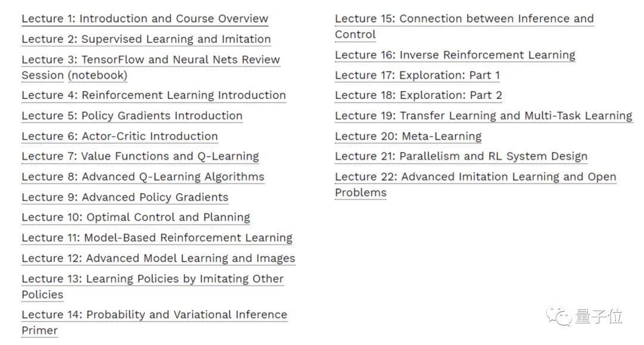Open Lecture 9: Advanced Policy Gradients

(125, 197)
